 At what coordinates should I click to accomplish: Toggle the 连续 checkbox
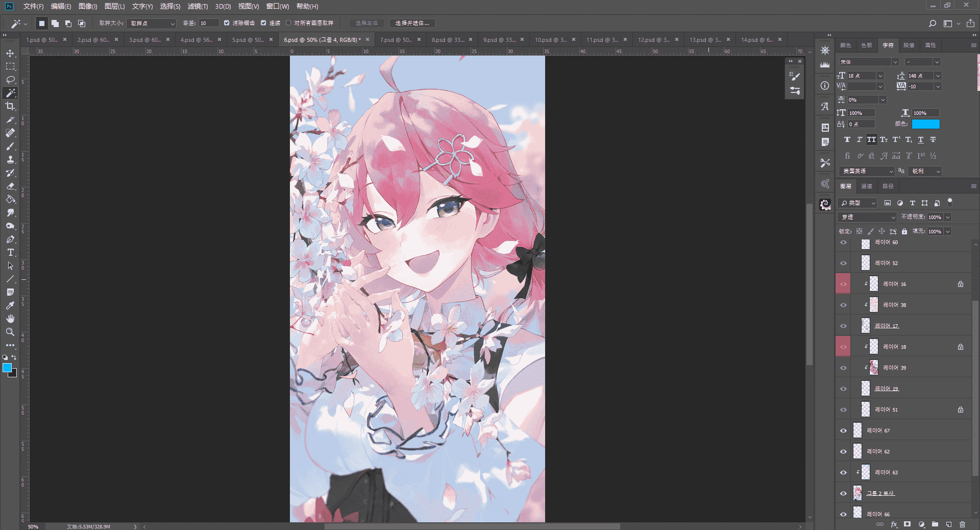point(263,23)
